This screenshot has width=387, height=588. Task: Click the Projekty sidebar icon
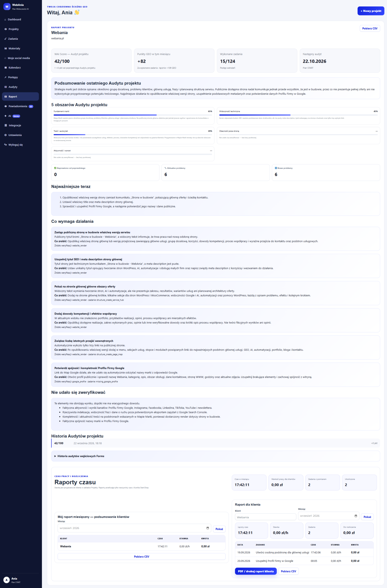point(6,29)
